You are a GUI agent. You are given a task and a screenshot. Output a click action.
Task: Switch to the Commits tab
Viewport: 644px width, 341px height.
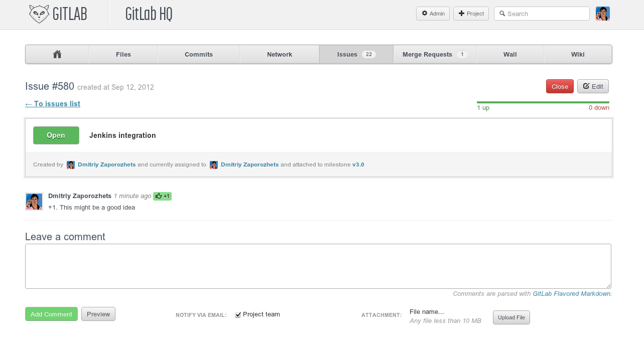(199, 54)
